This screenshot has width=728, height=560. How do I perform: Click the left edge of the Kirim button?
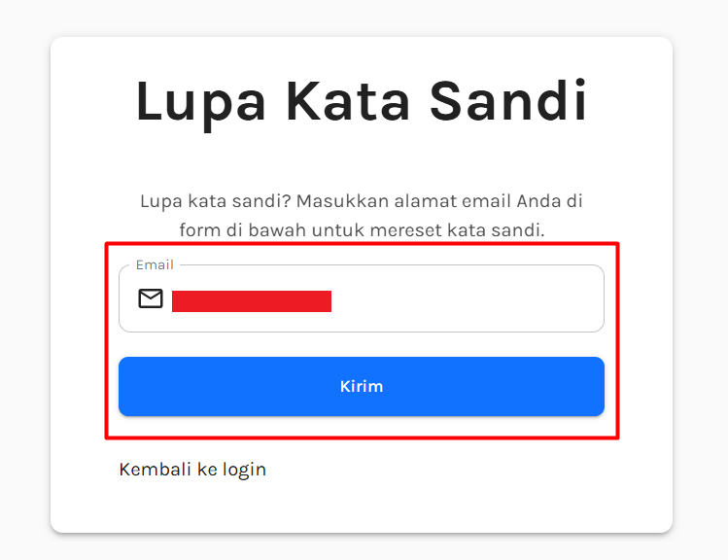[128, 386]
